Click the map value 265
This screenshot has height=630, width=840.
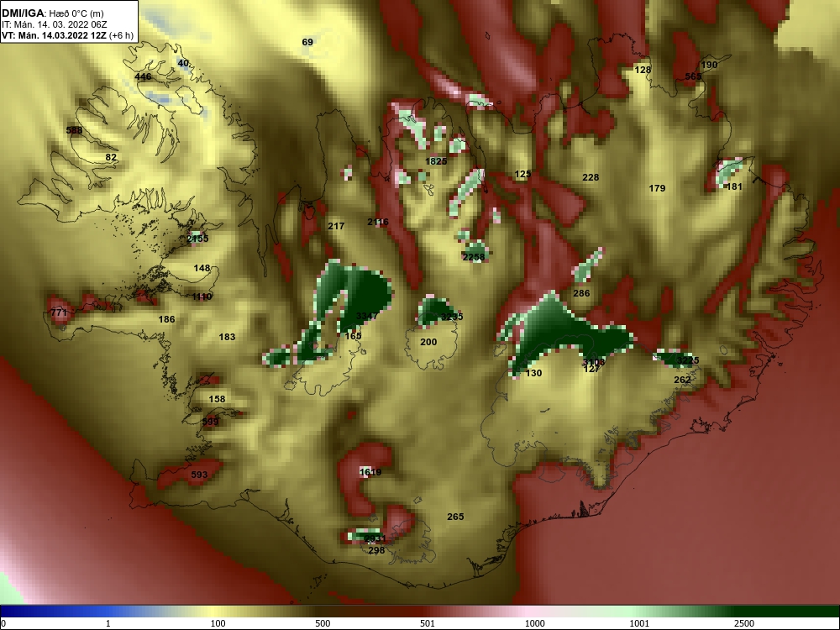[x=455, y=517]
